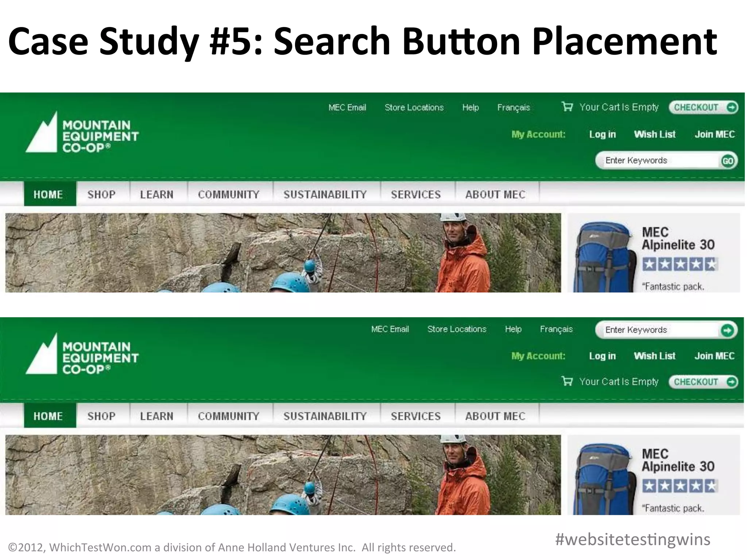Select COMMUNITY tab in bottom navigation
Screen dimensions: 747x560
coord(229,416)
